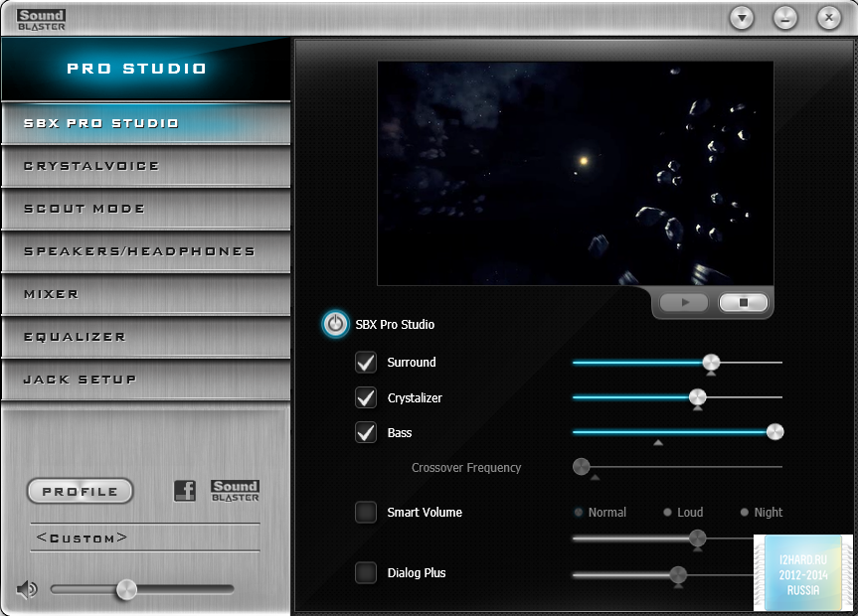Uncheck the Crystalizer effect
858x616 pixels.
pyautogui.click(x=366, y=398)
